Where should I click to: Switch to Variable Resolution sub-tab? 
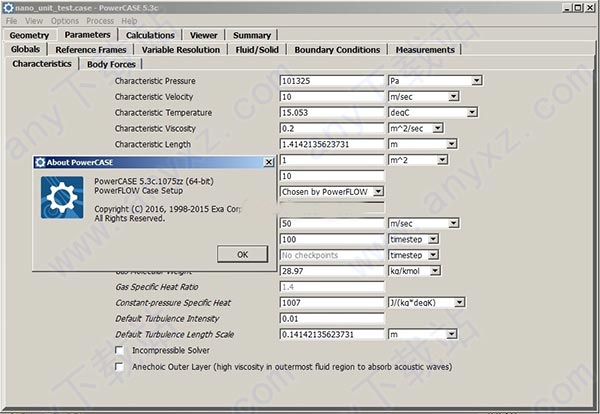tap(181, 50)
